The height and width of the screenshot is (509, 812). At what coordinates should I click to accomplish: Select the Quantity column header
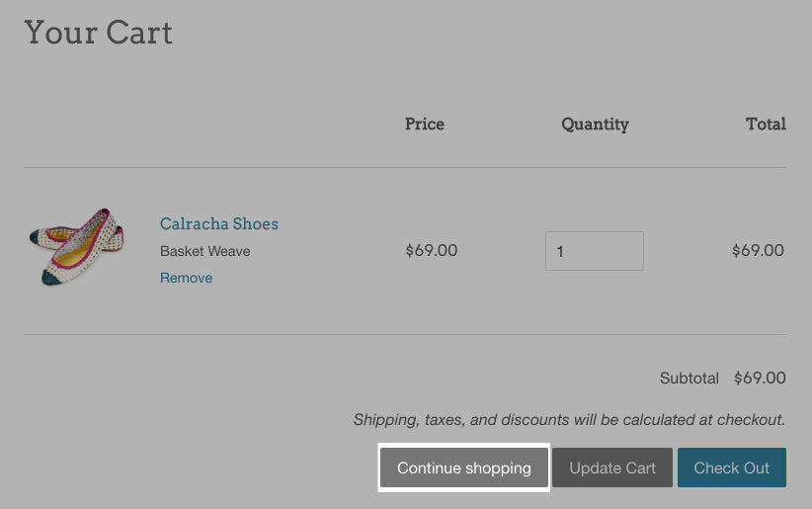coord(595,124)
